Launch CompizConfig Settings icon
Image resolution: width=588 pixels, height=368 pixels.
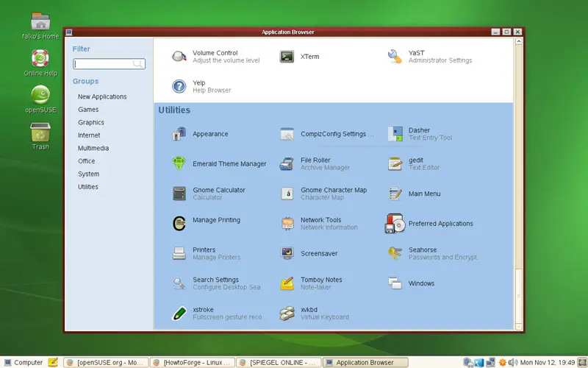(287, 134)
